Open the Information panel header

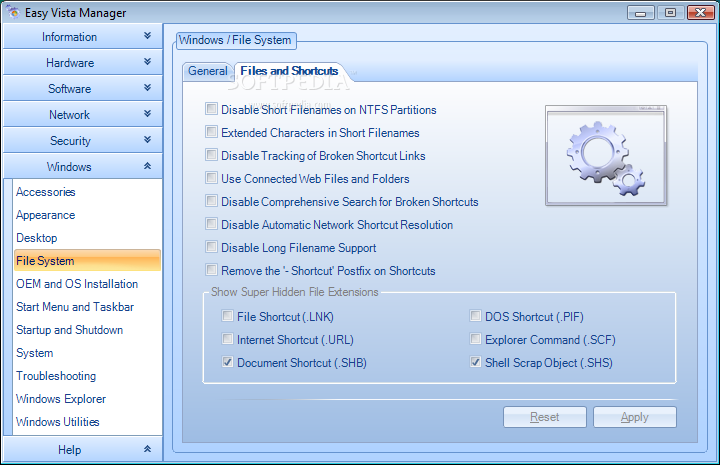tap(83, 36)
